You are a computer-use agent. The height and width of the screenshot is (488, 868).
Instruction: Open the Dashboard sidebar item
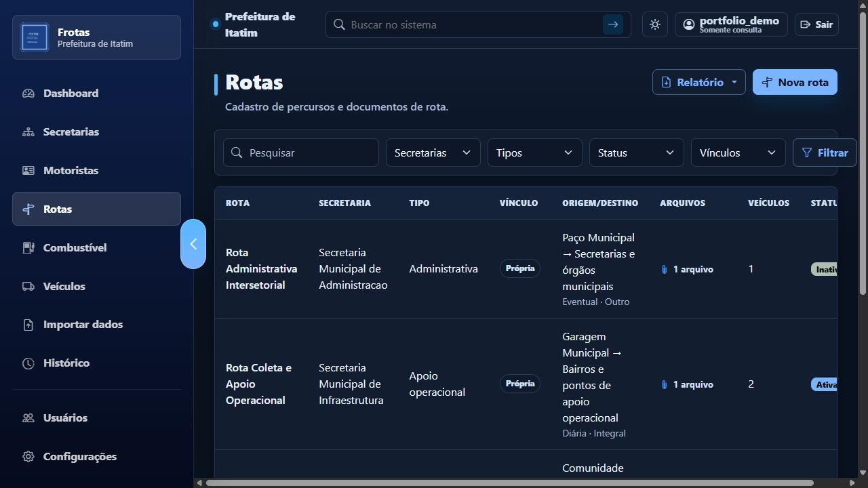pos(96,94)
